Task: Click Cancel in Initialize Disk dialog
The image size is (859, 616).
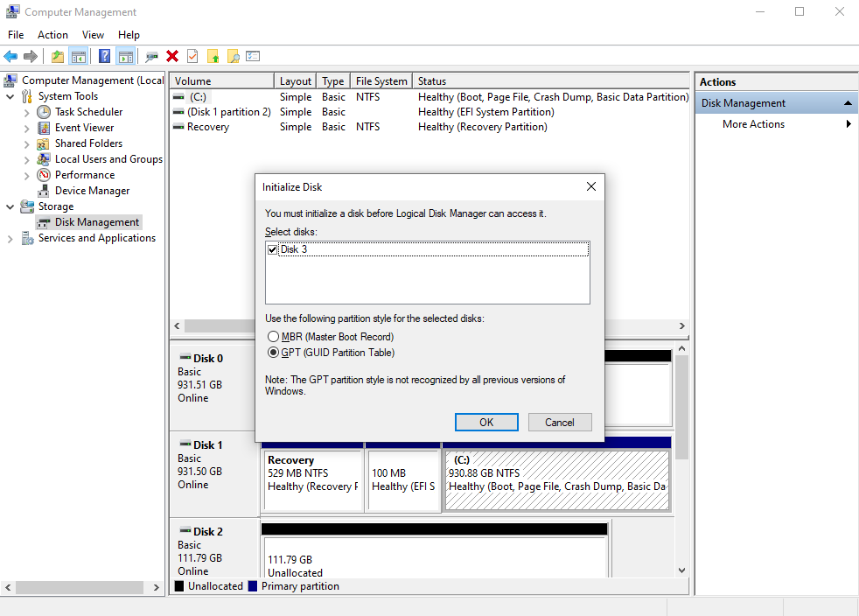Action: pos(560,423)
